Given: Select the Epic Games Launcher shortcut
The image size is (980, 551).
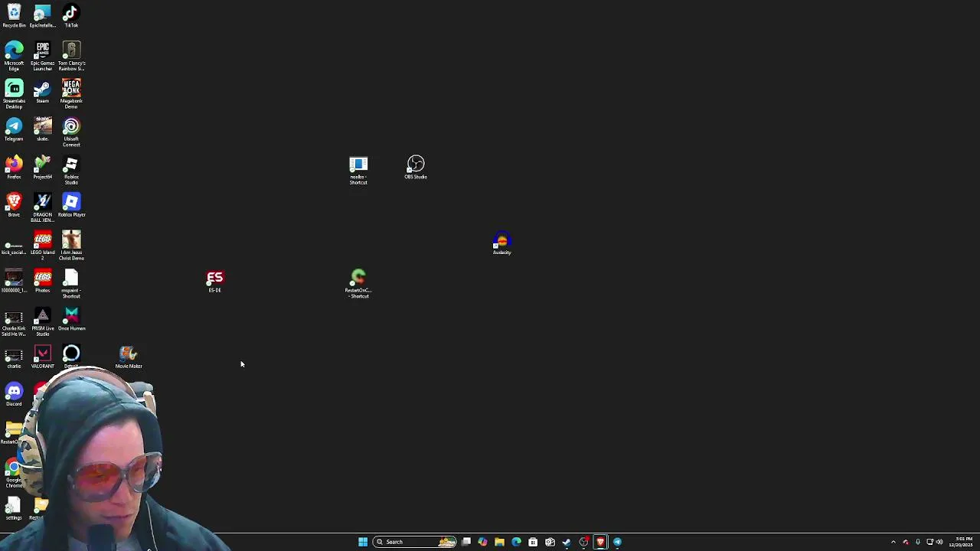Looking at the screenshot, I should [x=42, y=57].
